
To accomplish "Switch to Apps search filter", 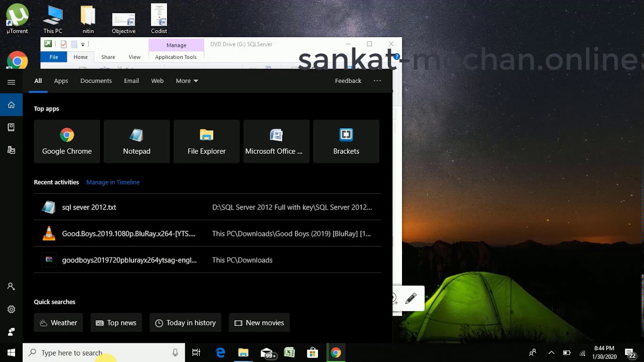I will 61,80.
